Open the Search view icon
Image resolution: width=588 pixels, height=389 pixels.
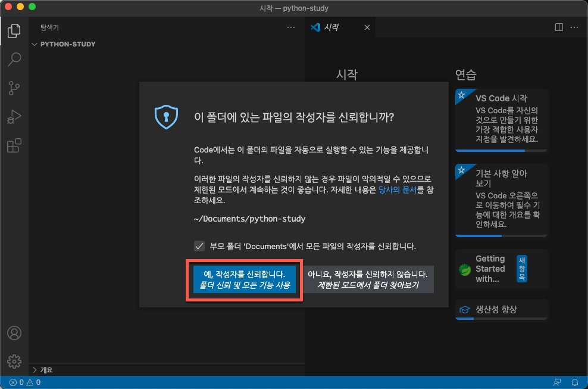coord(14,60)
